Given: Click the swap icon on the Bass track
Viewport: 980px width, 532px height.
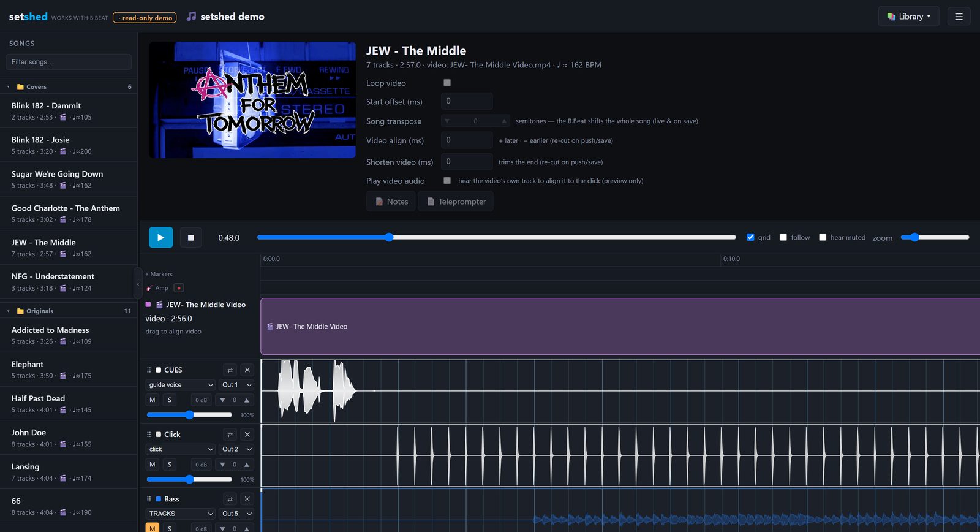Looking at the screenshot, I should click(x=230, y=499).
